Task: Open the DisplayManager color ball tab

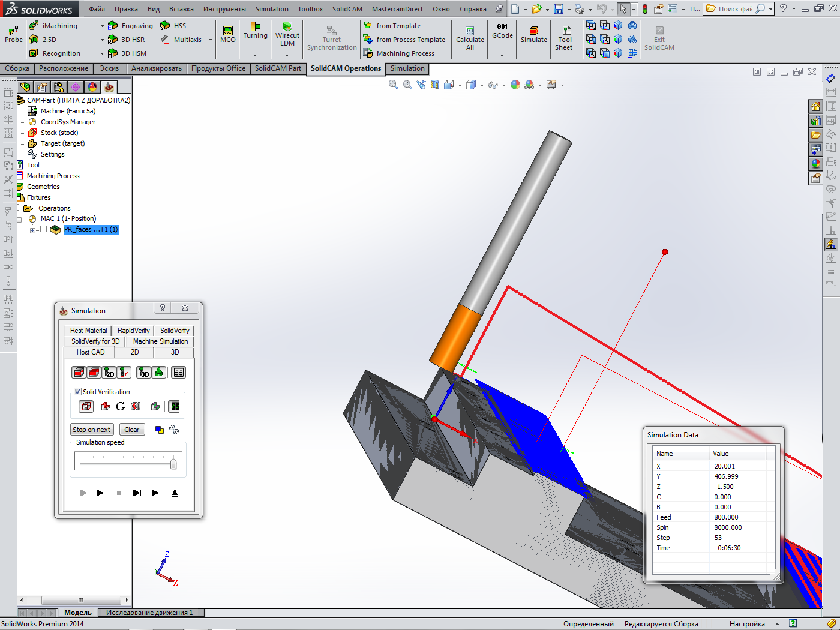Action: tap(92, 87)
